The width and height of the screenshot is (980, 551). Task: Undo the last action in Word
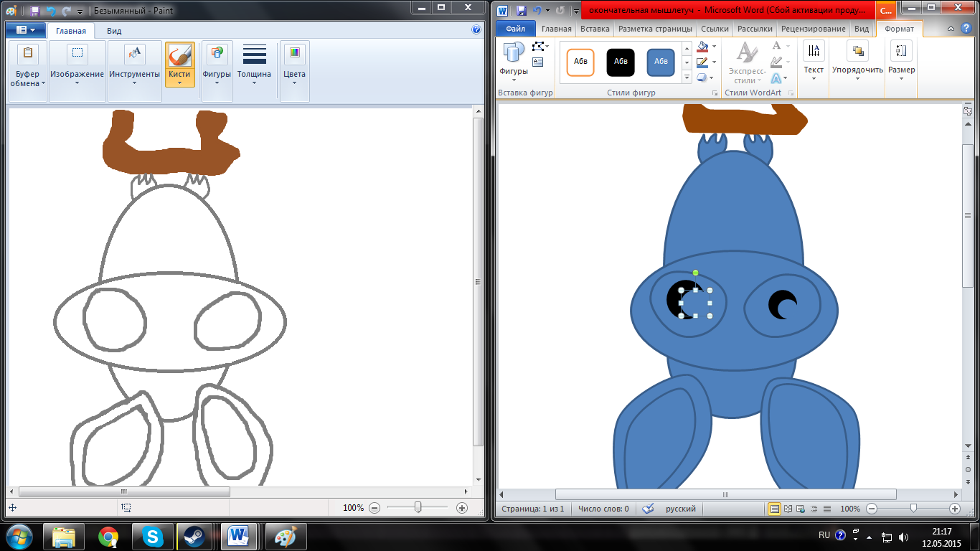click(x=537, y=11)
